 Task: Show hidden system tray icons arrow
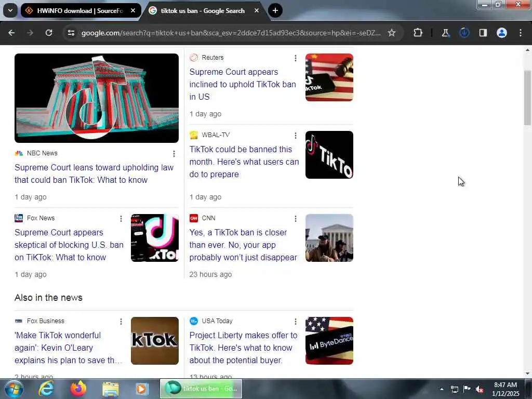tap(442, 389)
